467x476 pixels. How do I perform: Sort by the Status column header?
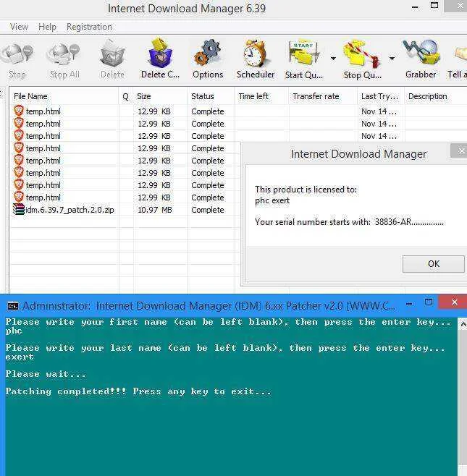pyautogui.click(x=211, y=96)
